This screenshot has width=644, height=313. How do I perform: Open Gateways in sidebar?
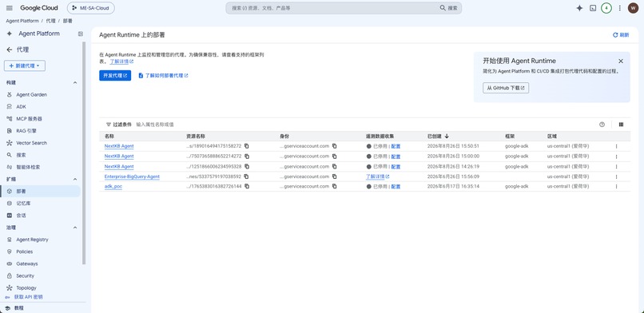[x=26, y=263]
